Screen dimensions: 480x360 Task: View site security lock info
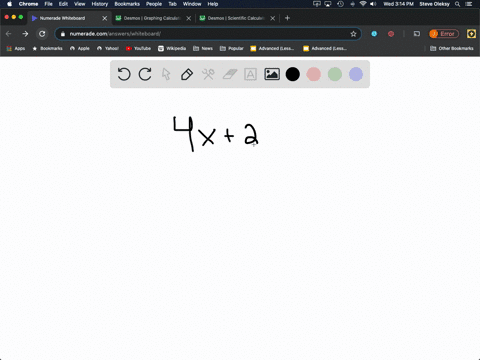(63, 34)
